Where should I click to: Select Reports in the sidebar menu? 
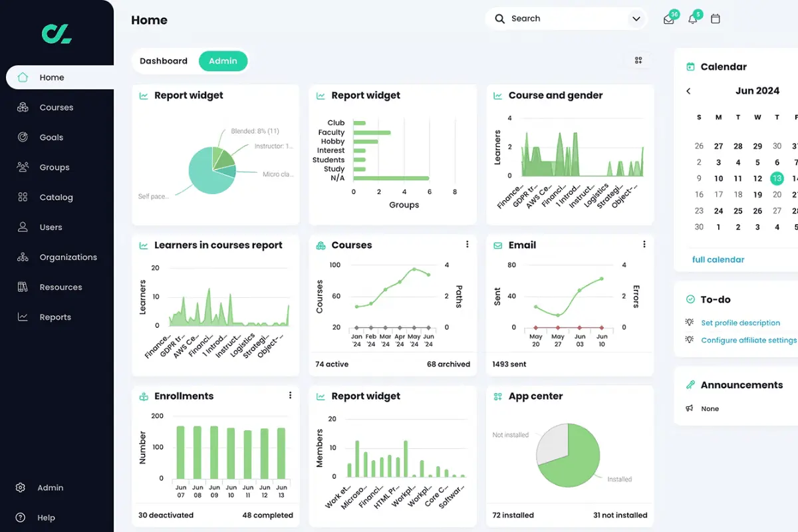[55, 317]
